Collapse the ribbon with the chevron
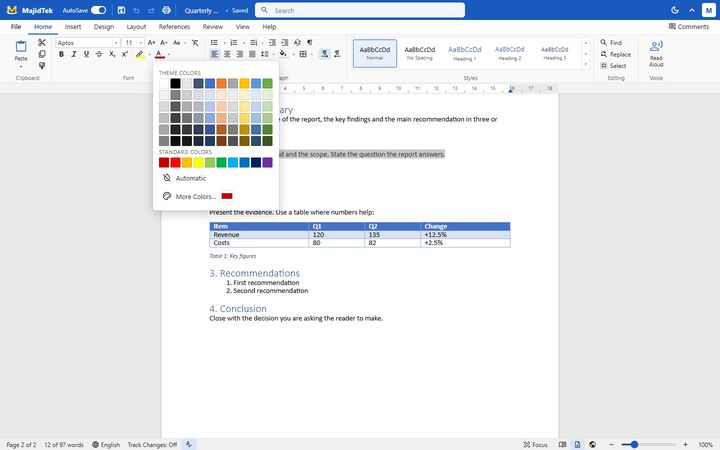The height and width of the screenshot is (450, 720). click(x=692, y=10)
